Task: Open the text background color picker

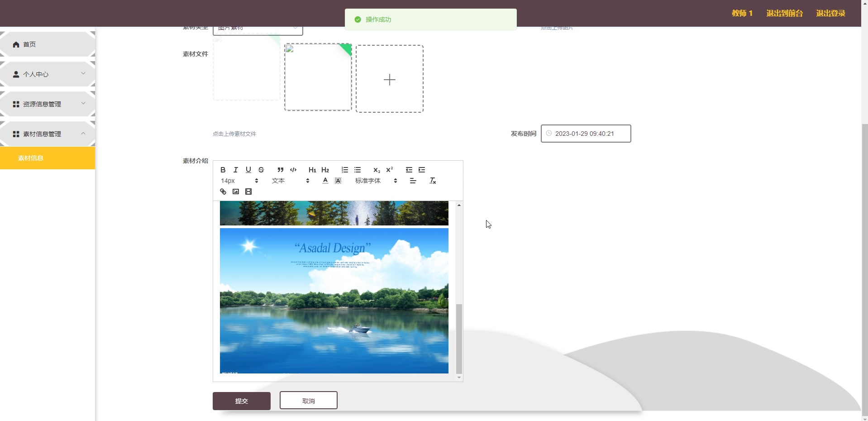Action: [338, 181]
